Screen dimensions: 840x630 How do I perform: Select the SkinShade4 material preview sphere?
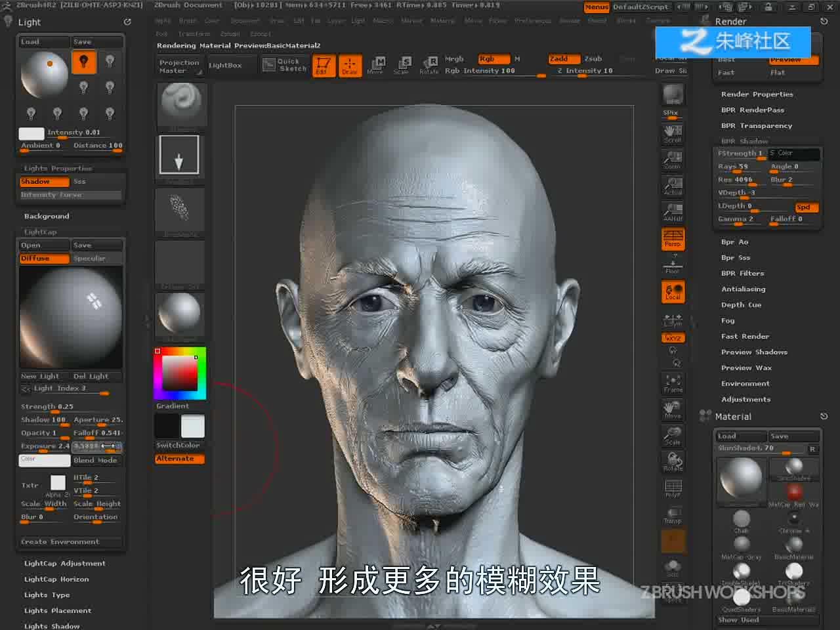coord(741,479)
